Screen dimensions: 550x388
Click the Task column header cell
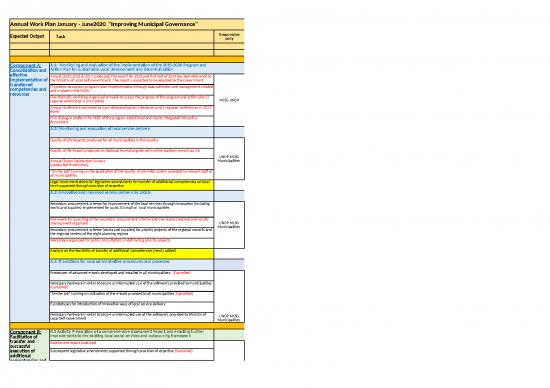[132, 36]
